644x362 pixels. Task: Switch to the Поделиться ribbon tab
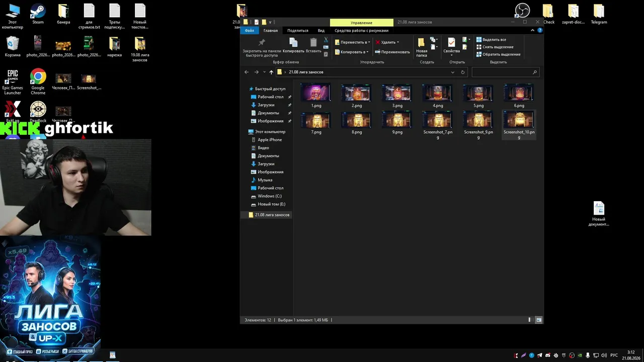pyautogui.click(x=298, y=31)
